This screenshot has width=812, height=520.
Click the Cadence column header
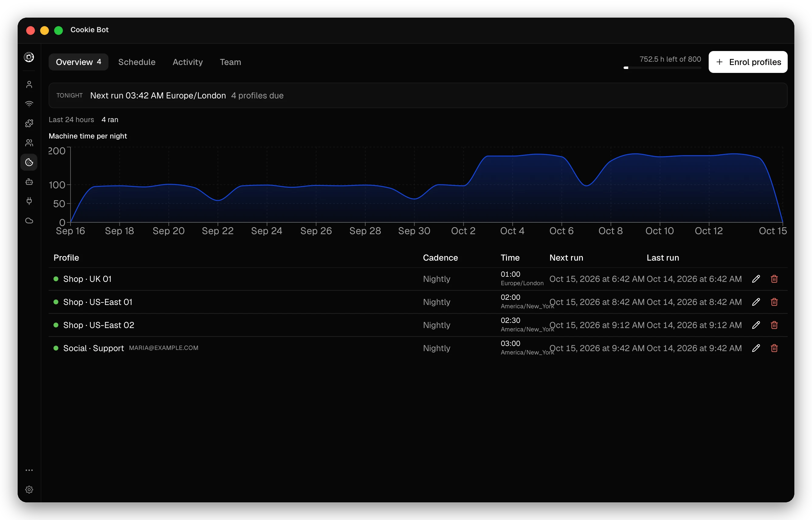[440, 258]
